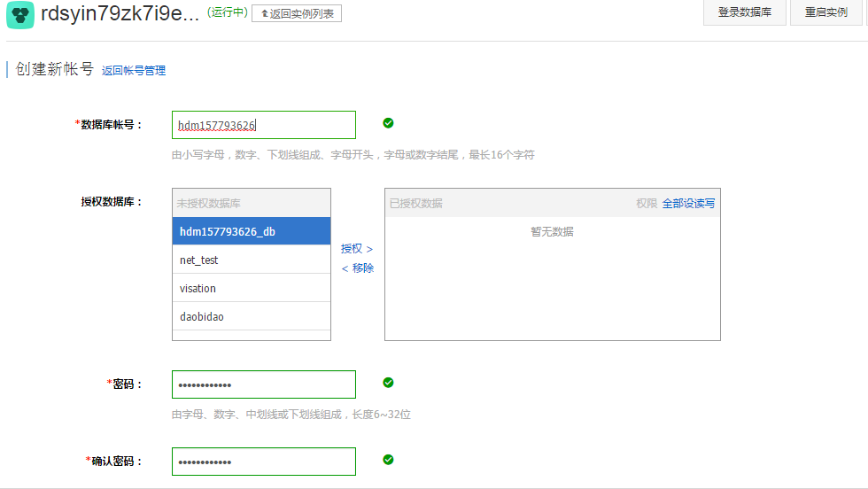Image resolution: width=868 pixels, height=489 pixels.
Task: Authorize selected database with 授权 >
Action: (x=357, y=249)
